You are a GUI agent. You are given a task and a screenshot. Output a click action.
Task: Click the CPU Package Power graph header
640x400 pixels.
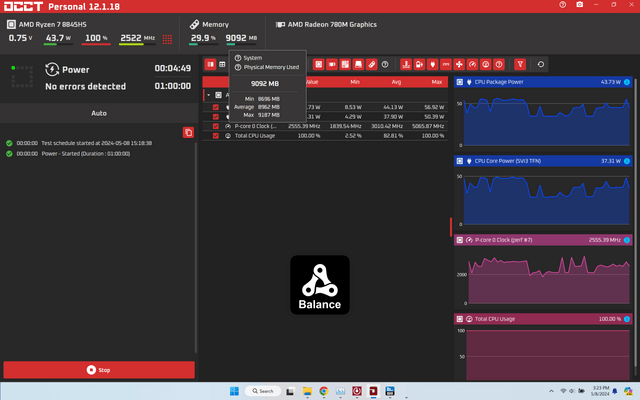[x=543, y=82]
